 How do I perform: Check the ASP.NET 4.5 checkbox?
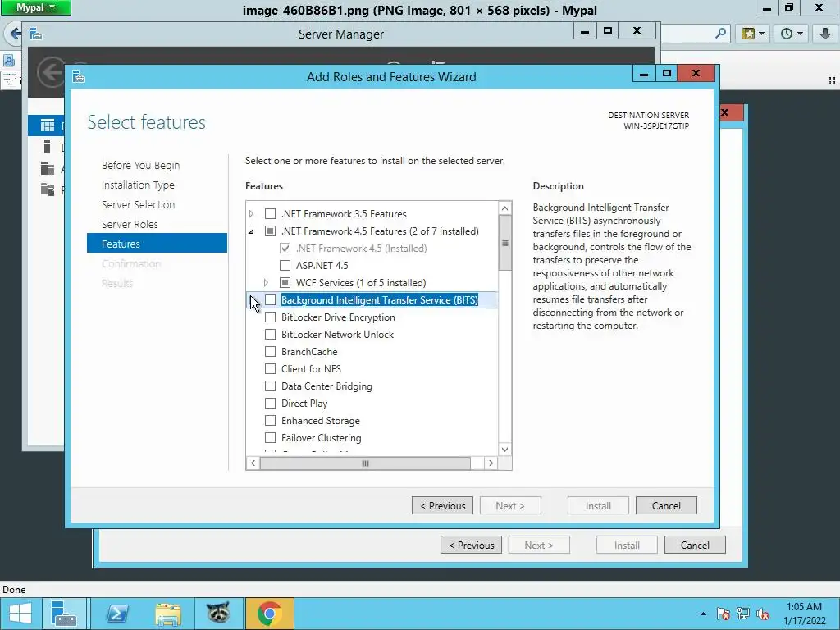[285, 265]
